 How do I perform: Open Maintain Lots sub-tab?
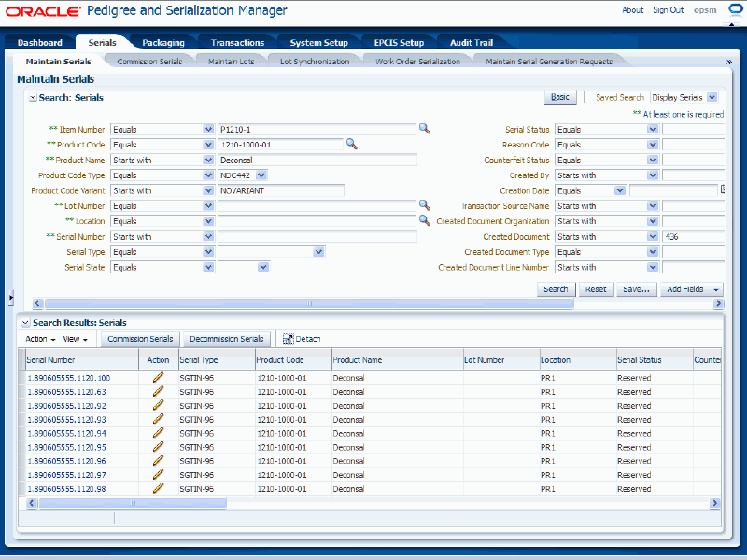pos(231,62)
